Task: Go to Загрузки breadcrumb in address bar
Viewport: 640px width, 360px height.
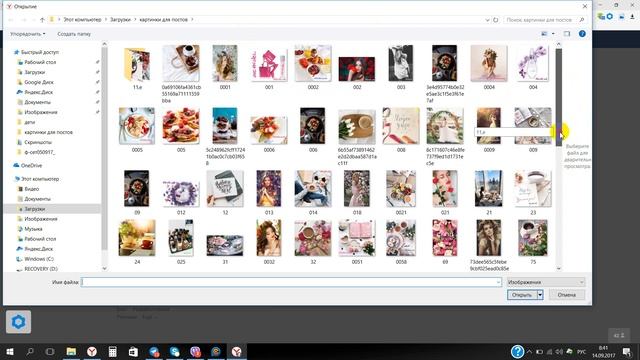Action: [x=120, y=20]
